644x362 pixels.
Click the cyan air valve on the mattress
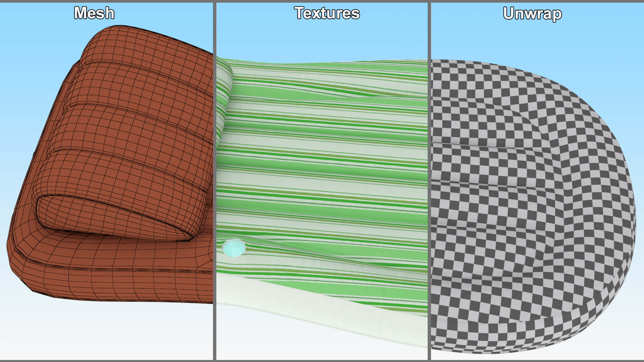pyautogui.click(x=233, y=248)
